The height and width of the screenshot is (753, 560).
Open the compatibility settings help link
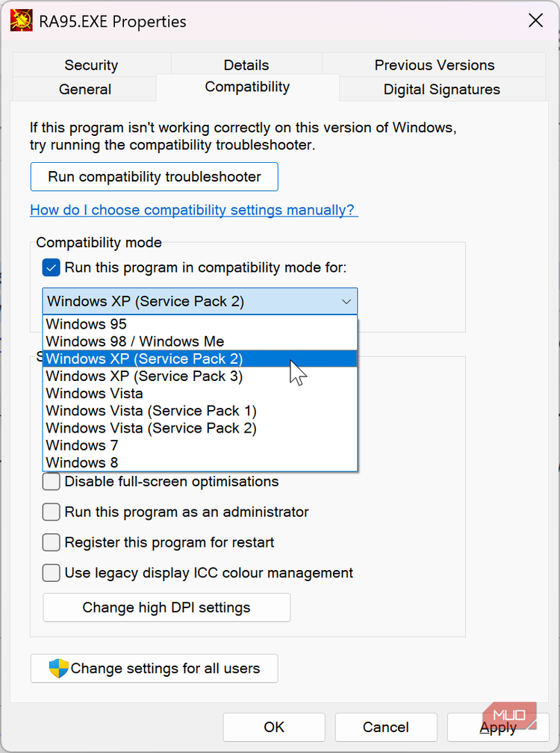pyautogui.click(x=194, y=210)
